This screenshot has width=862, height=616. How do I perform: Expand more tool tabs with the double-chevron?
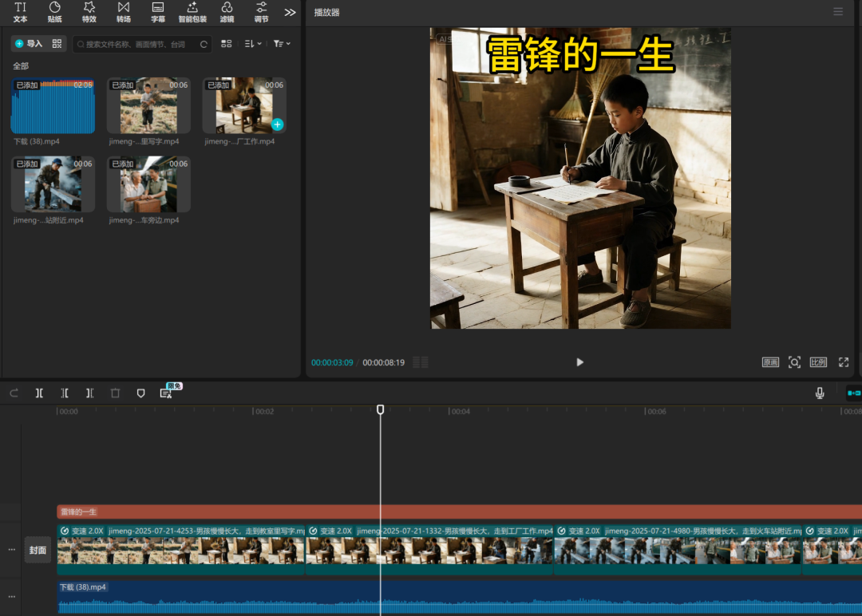click(290, 12)
